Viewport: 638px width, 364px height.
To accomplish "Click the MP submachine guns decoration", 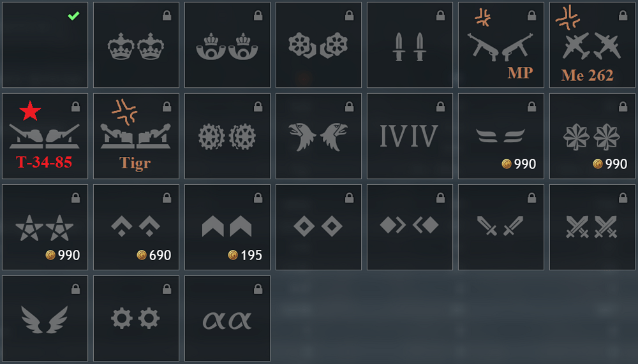I will click(501, 45).
